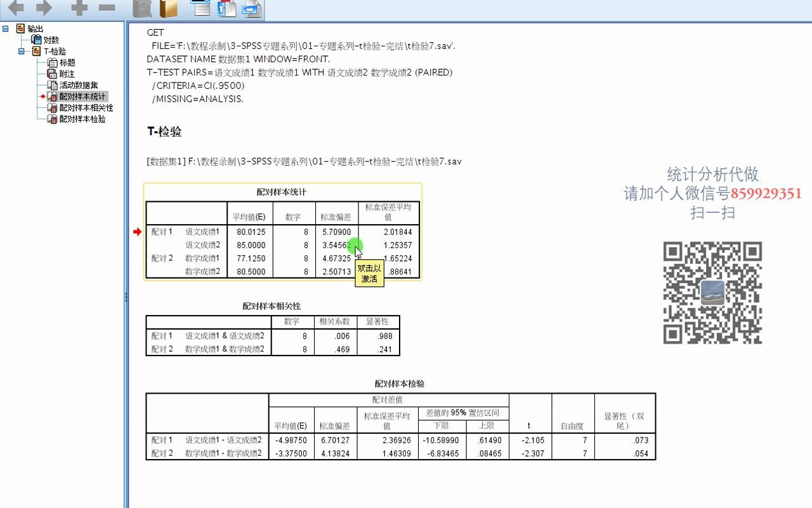Click standard deviation 5.70900 cell

click(336, 232)
